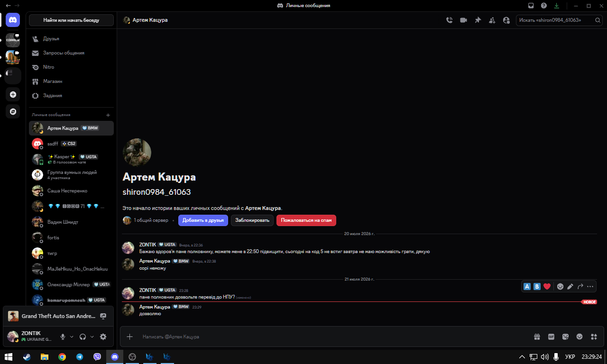The width and height of the screenshot is (607, 364).
Task: Open emoji picker in message bar
Action: 579,337
